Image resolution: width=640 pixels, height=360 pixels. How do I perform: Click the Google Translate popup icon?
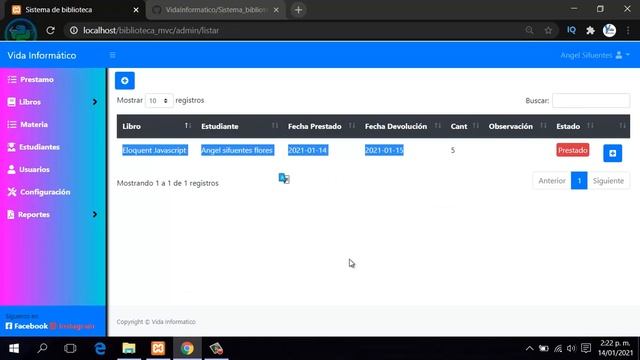[x=284, y=178]
